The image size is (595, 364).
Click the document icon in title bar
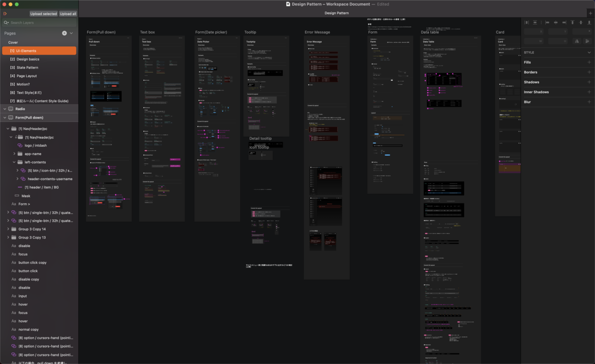288,4
